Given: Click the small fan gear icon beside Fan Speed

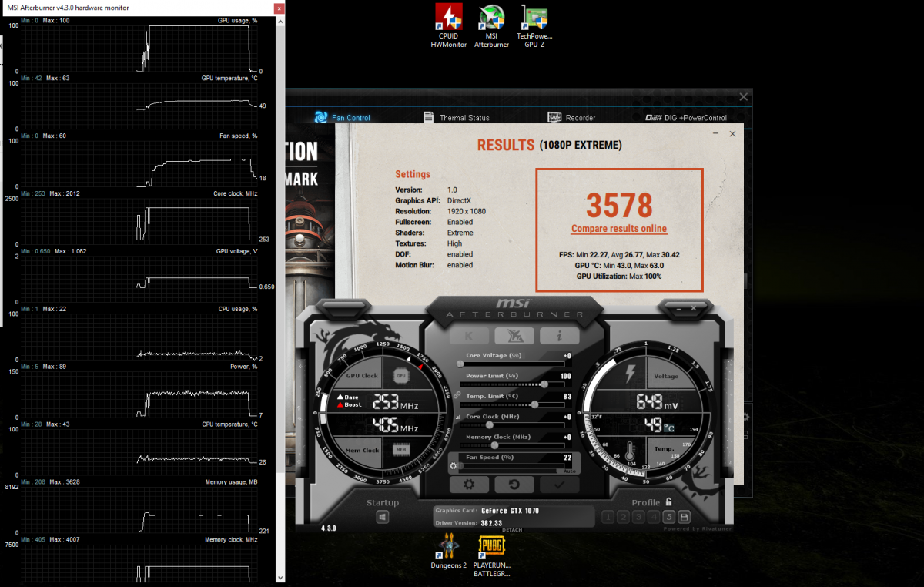Looking at the screenshot, I should pyautogui.click(x=454, y=465).
